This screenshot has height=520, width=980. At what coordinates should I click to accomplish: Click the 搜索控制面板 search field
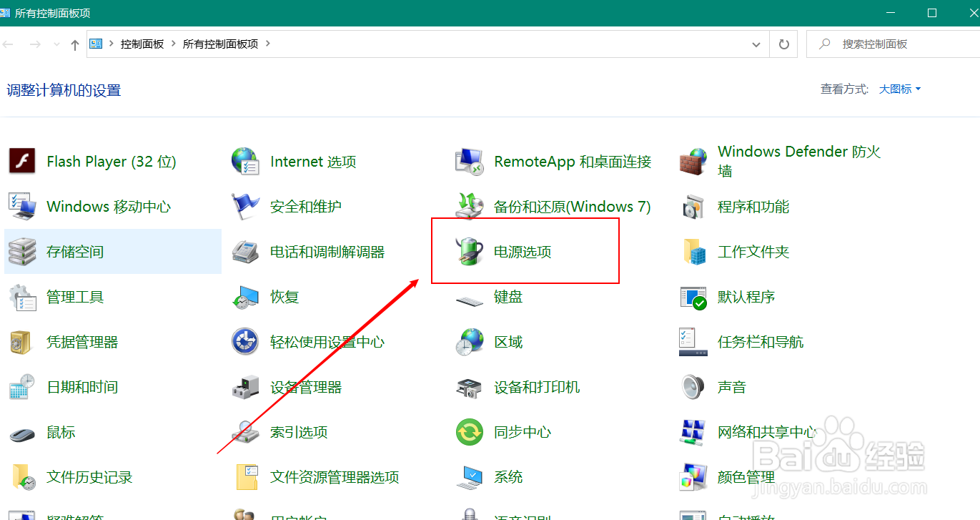pyautogui.click(x=893, y=44)
